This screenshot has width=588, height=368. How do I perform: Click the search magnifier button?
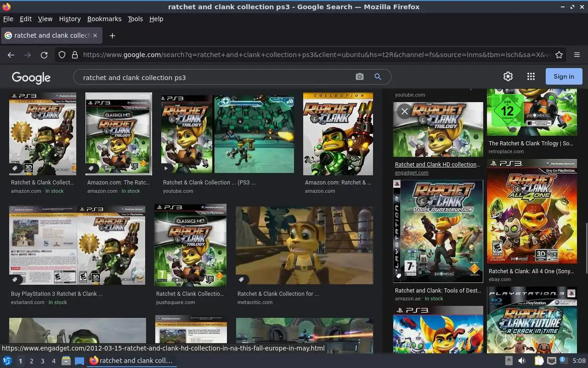378,77
